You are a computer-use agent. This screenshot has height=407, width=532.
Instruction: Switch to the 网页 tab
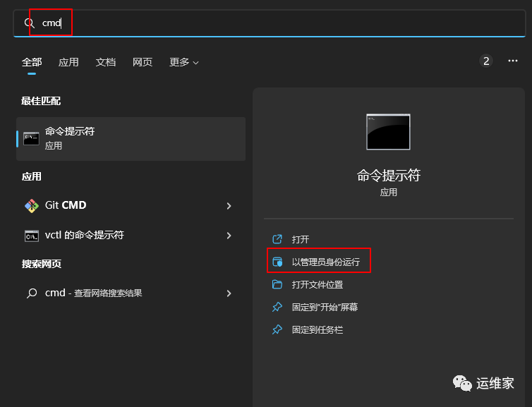(143, 62)
